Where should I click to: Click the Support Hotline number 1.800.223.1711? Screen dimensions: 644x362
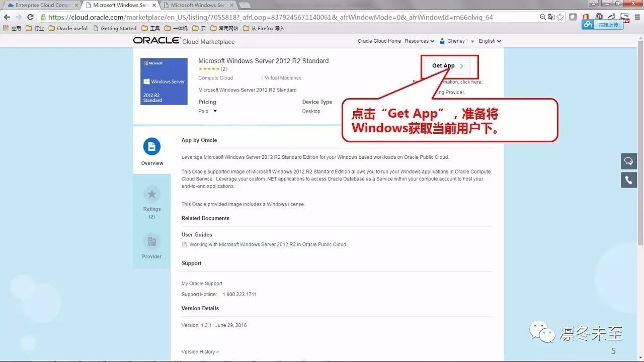[239, 294]
